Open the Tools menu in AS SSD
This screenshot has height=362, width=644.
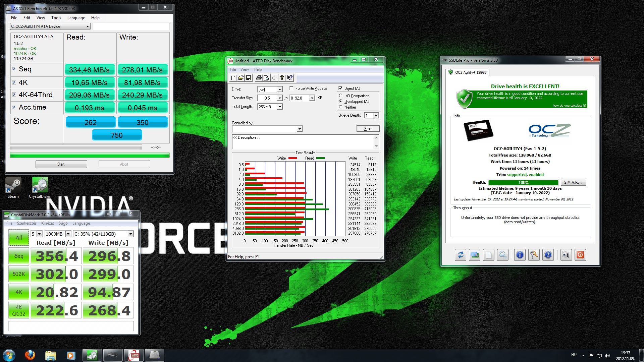[x=56, y=18]
